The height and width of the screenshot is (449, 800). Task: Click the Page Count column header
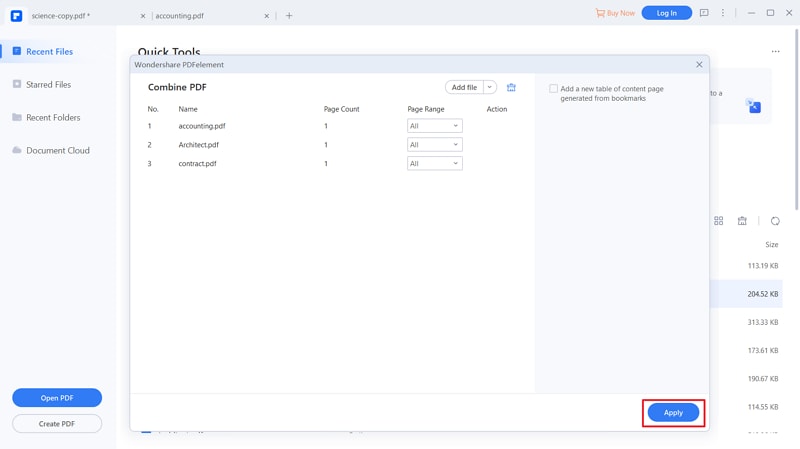[x=341, y=109]
